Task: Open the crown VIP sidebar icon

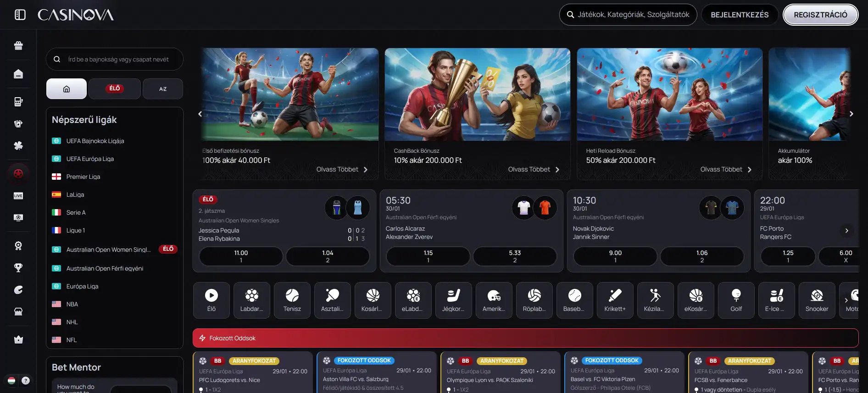Action: click(x=18, y=340)
